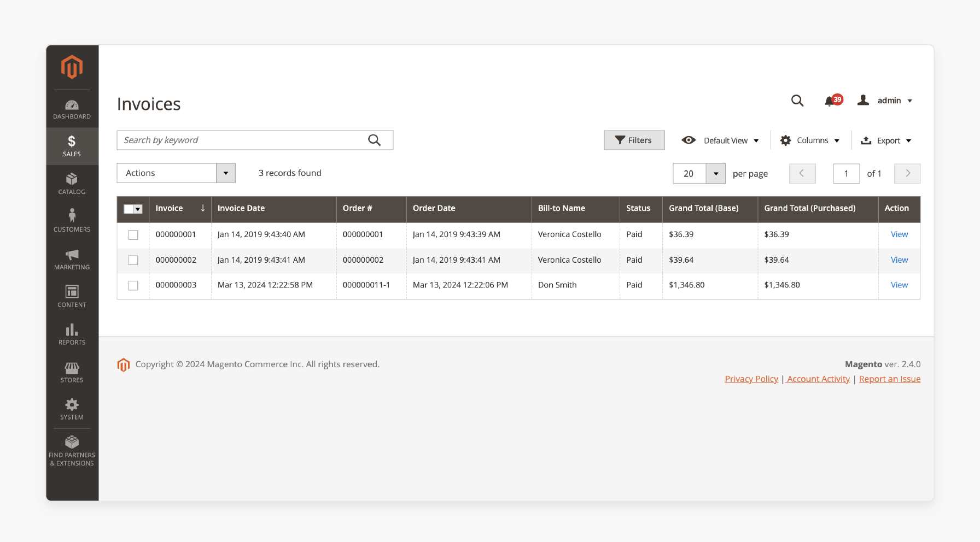The width and height of the screenshot is (980, 542).
Task: Click the Columns gear icon
Action: pos(786,140)
